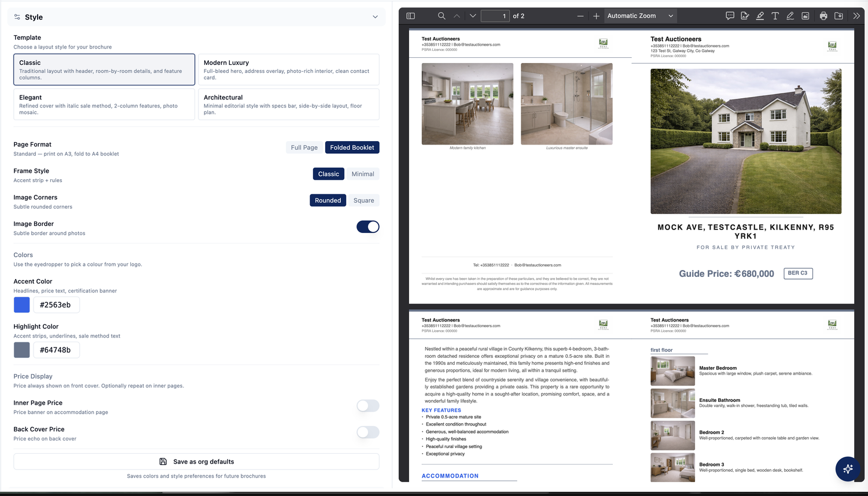
Task: Toggle the PDF viewer sidebar
Action: (411, 16)
